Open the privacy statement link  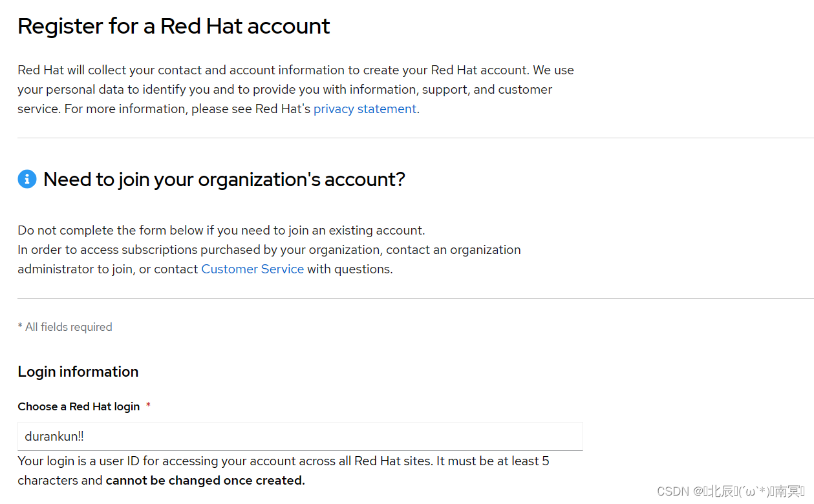click(365, 109)
